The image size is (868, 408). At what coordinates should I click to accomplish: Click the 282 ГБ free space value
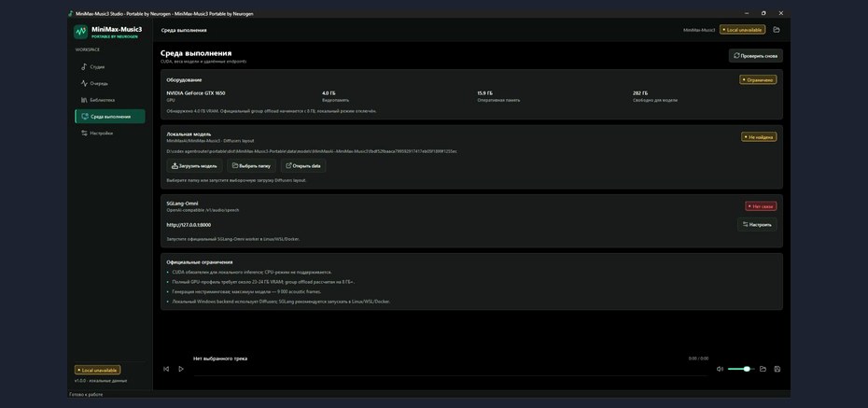(x=640, y=93)
